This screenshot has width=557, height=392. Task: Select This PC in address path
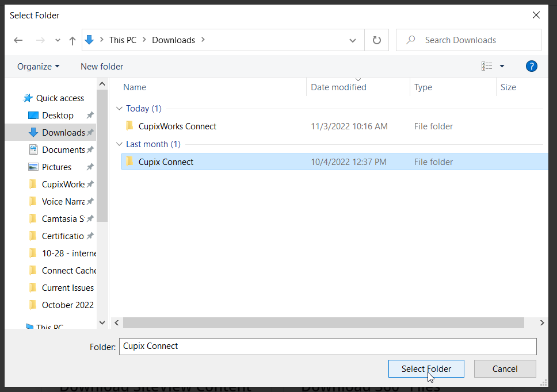click(123, 40)
